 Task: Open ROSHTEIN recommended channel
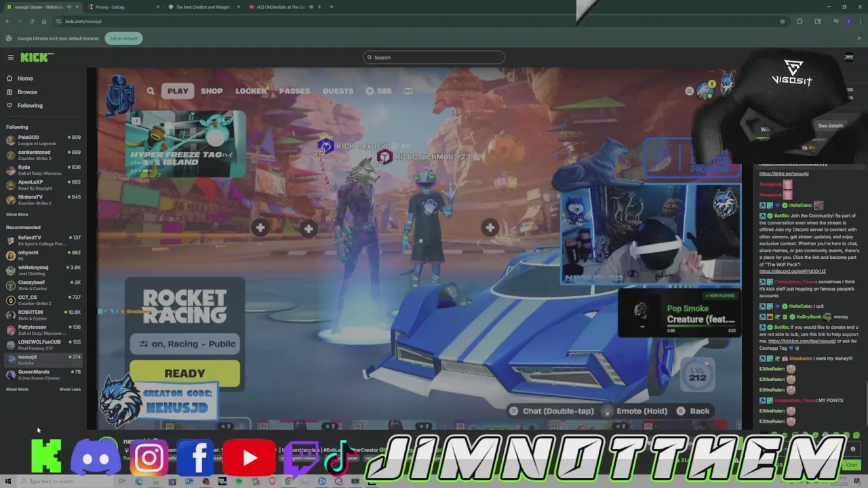pos(43,315)
